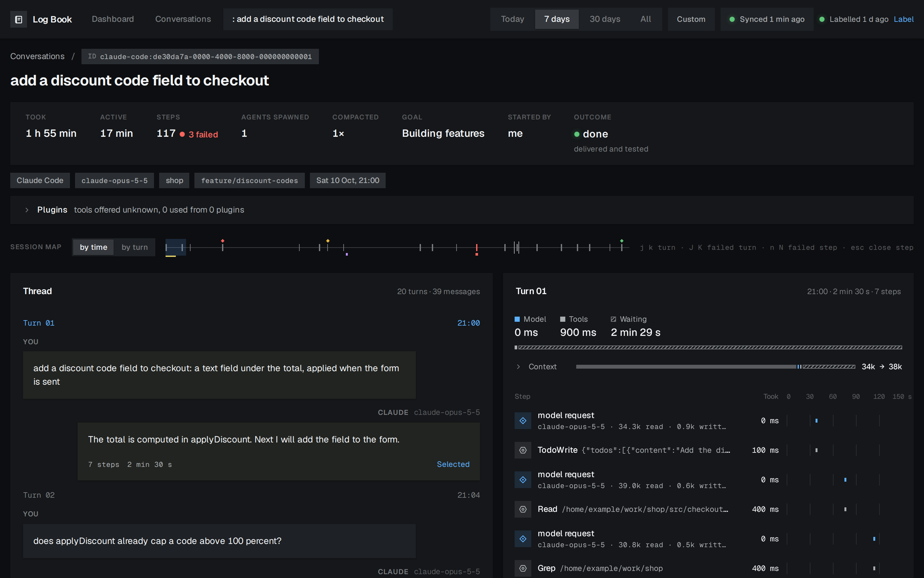Click the first model request step icon (34.3k read)
Viewport: 924px width, 578px height.
(523, 421)
